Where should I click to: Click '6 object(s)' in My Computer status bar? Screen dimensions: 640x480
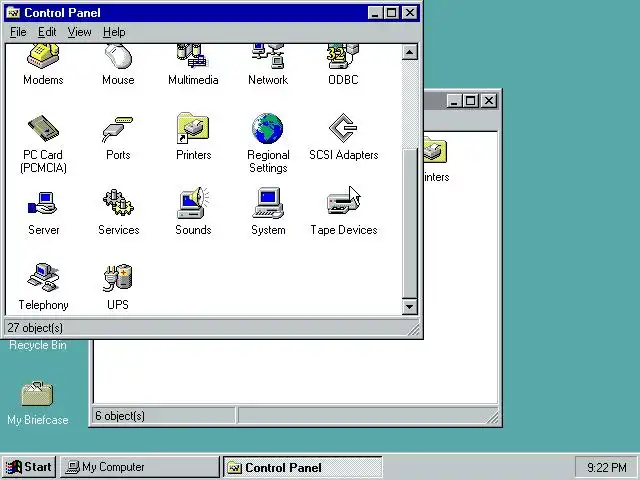[120, 416]
